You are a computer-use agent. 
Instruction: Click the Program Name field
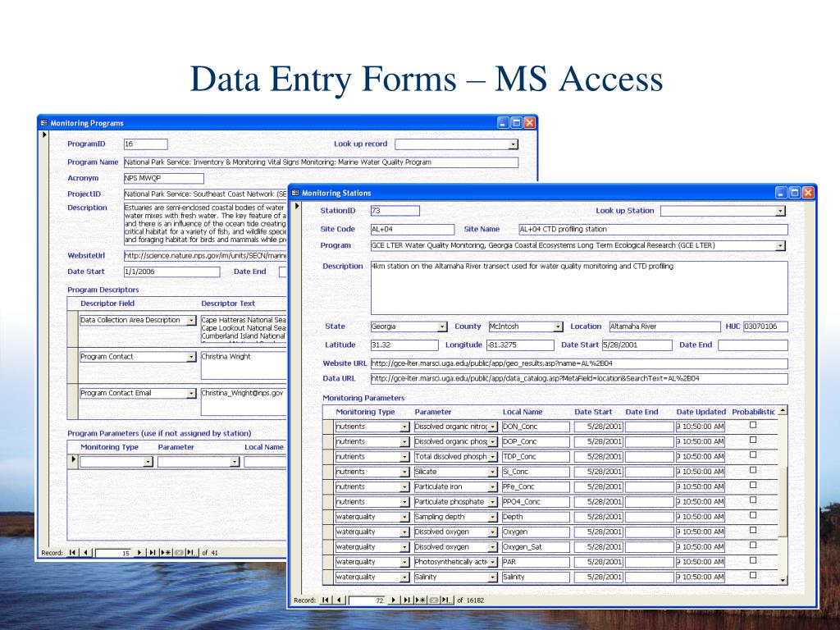click(x=321, y=162)
